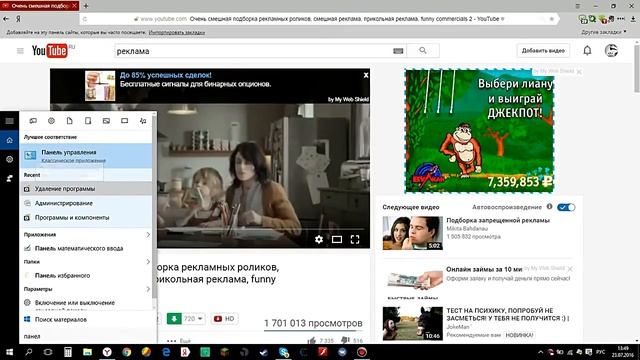
Task: Open YouTube notifications bell
Action: (x=587, y=51)
